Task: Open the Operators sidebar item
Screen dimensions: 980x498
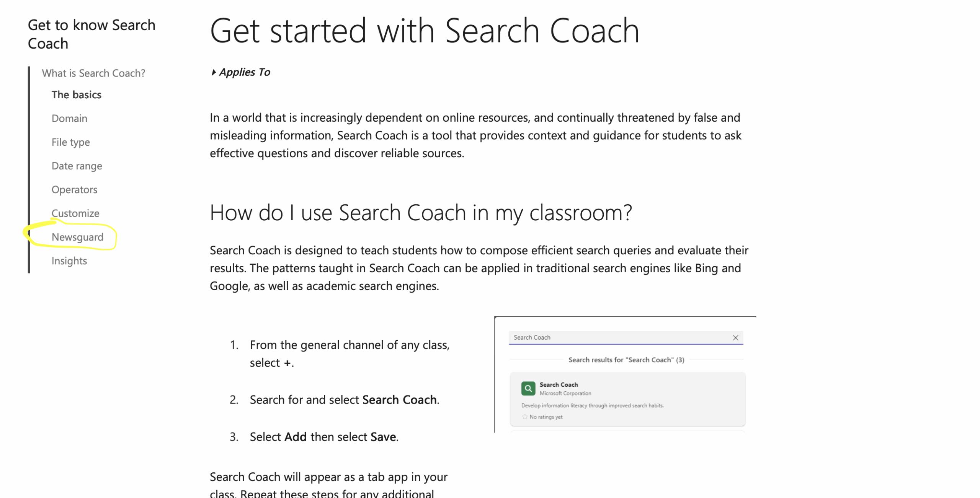Action: [x=74, y=190]
